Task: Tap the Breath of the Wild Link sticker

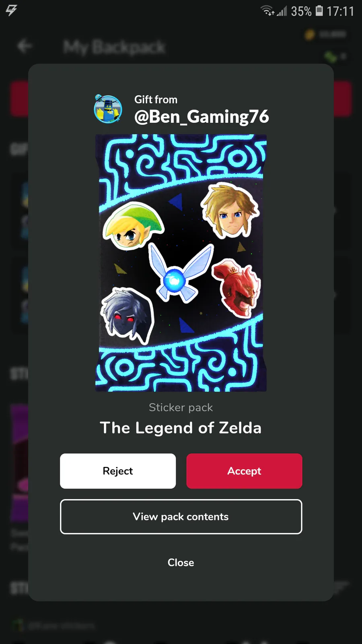Action: click(230, 210)
